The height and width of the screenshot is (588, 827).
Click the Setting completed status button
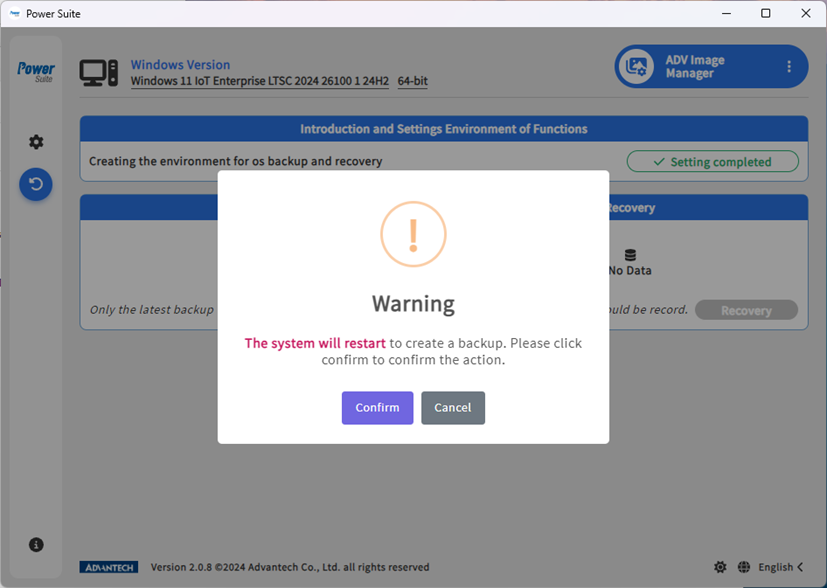(x=712, y=162)
